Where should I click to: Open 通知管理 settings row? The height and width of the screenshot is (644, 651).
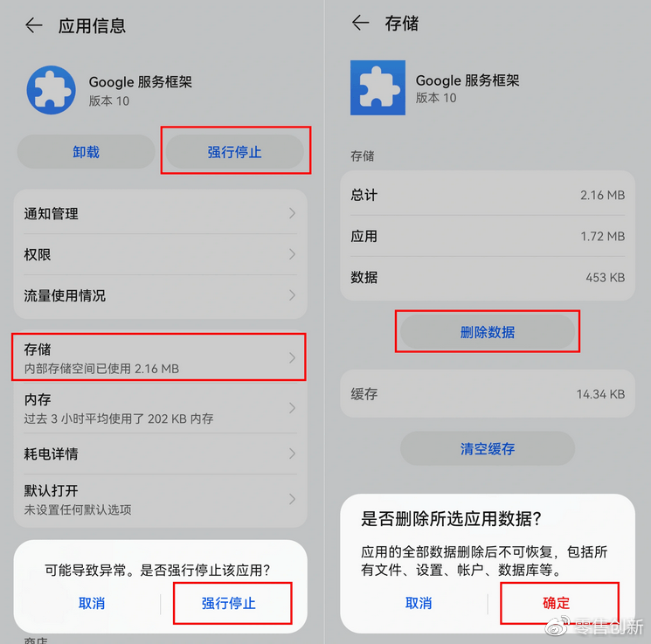coord(160,213)
